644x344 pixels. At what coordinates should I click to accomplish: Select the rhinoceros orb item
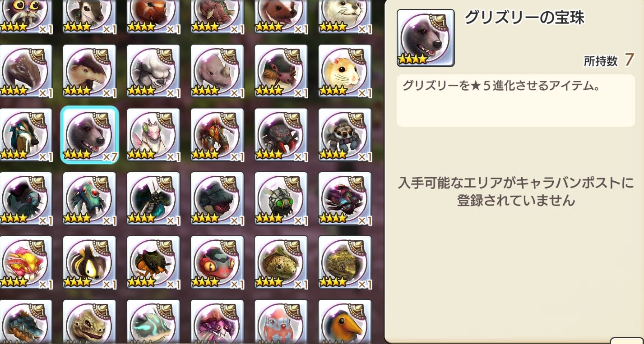217,71
